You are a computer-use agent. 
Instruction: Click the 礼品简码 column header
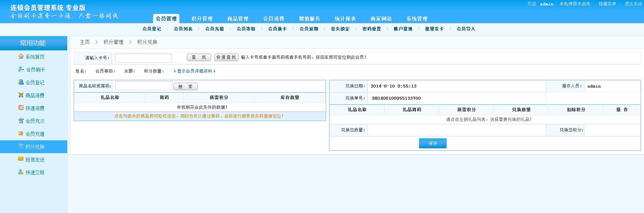coord(412,110)
